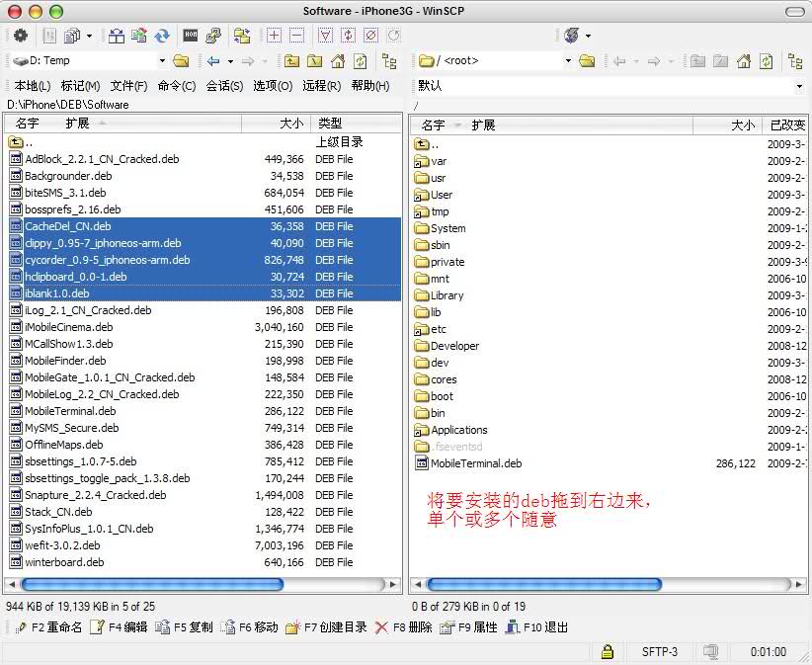The width and height of the screenshot is (812, 665).
Task: Show the remote directory tree icon
Action: point(795,61)
